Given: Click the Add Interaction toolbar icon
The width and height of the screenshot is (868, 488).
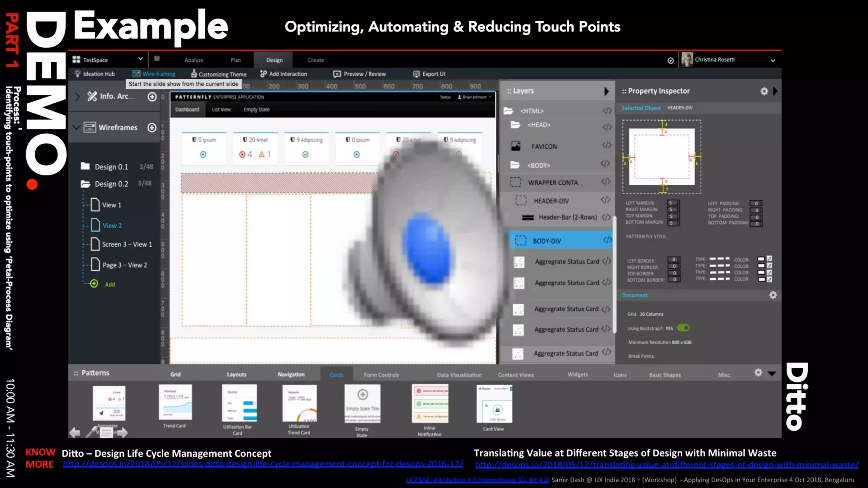Looking at the screenshot, I should (263, 74).
